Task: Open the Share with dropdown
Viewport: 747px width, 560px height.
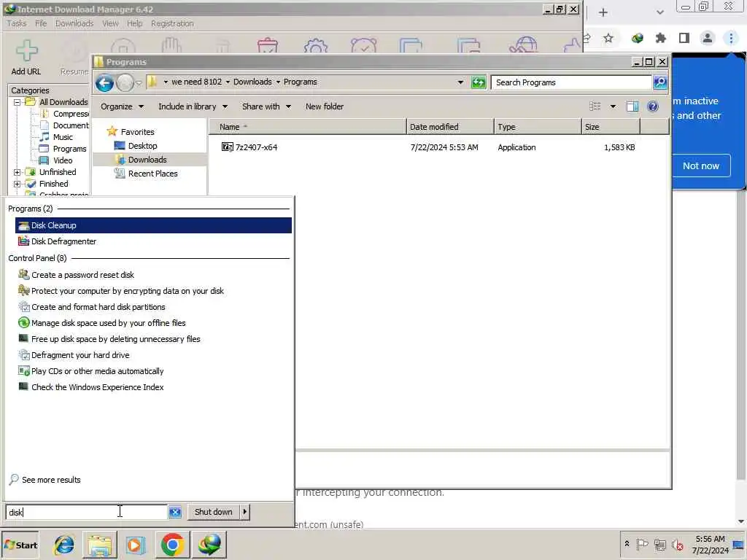Action: [266, 106]
